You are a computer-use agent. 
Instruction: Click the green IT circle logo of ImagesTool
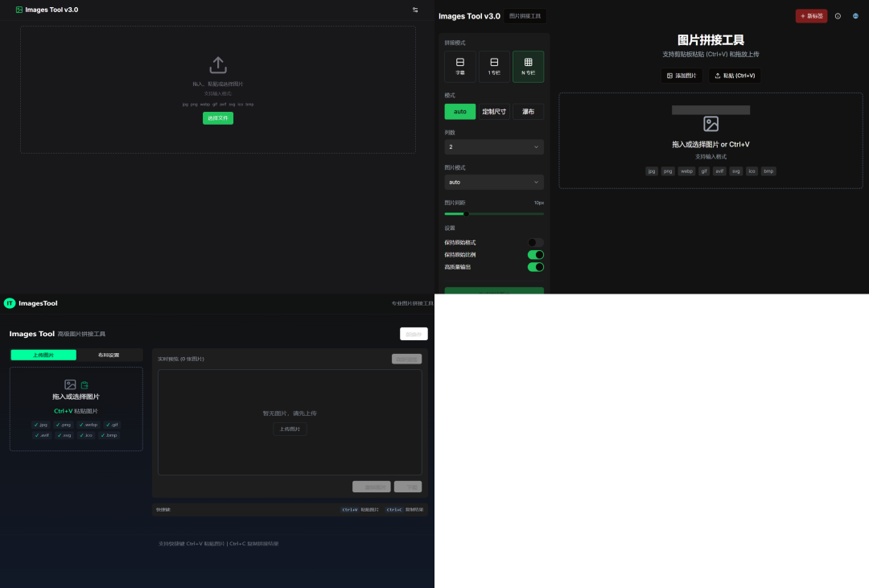coord(10,303)
